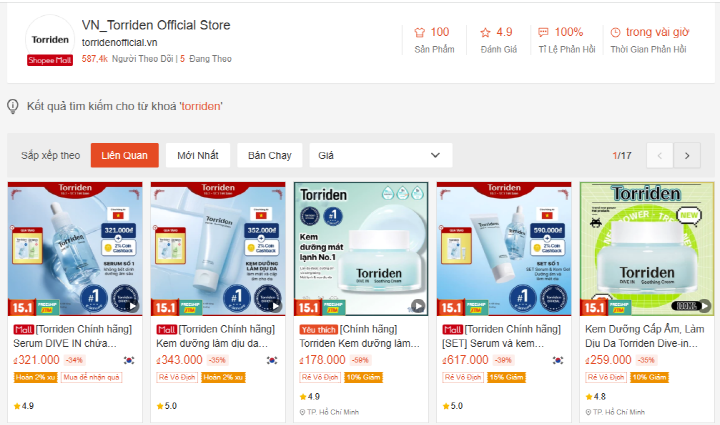This screenshot has height=425, width=720.
Task: Click price ₫343.000
Action: (179, 360)
